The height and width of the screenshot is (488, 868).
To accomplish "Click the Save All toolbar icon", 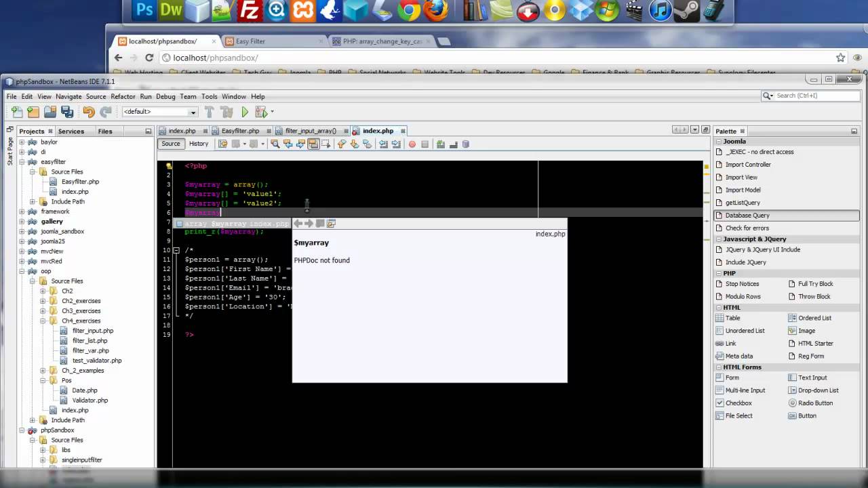I will click(66, 112).
